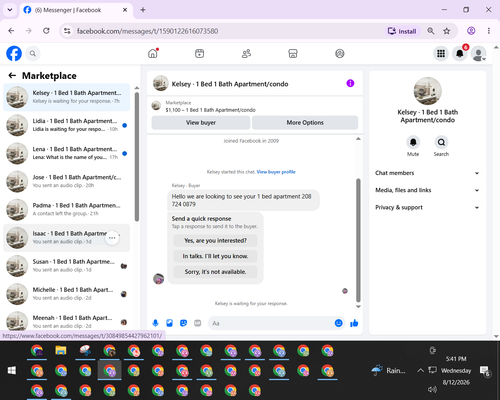Open the Marketplace storefront icon
This screenshot has width=500, height=400.
point(293,53)
